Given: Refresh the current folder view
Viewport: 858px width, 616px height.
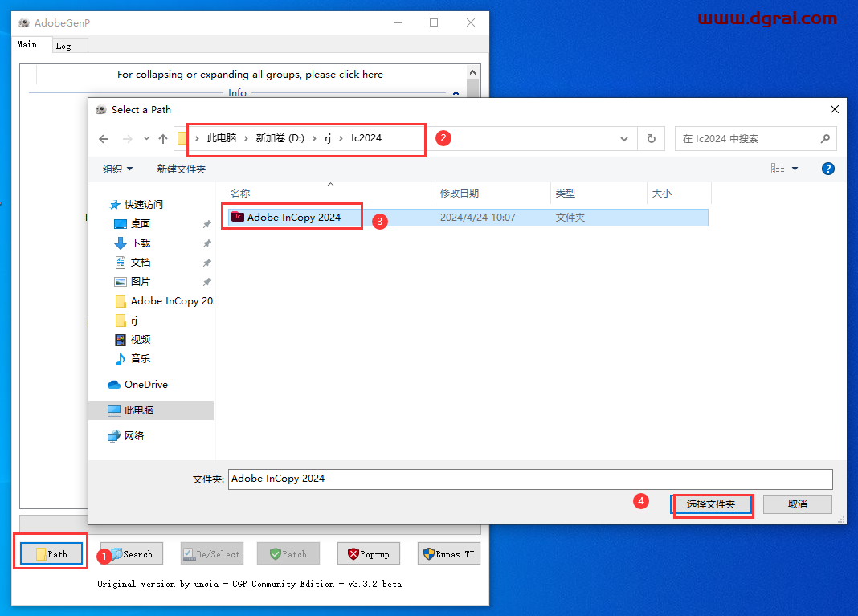Looking at the screenshot, I should coord(652,139).
